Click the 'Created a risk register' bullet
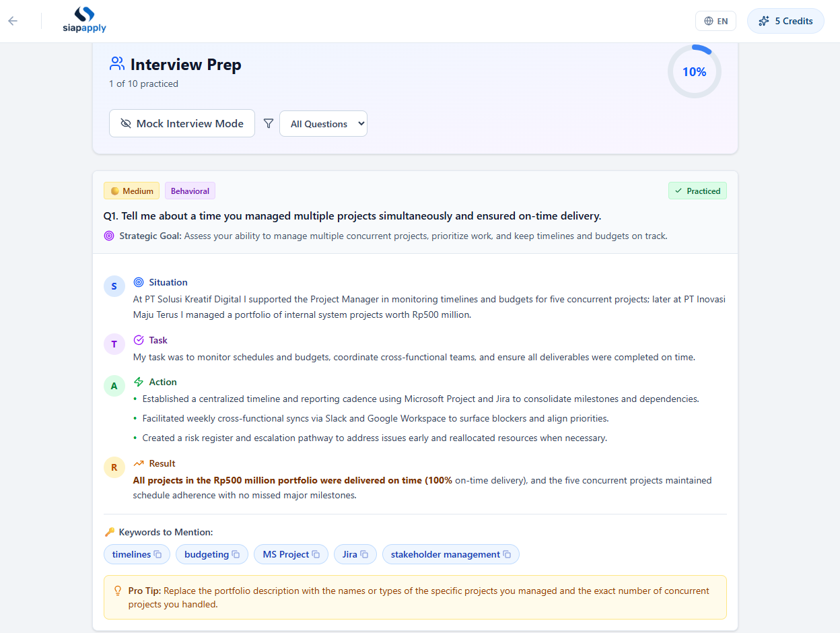Screen dimensions: 840x633 [375, 438]
